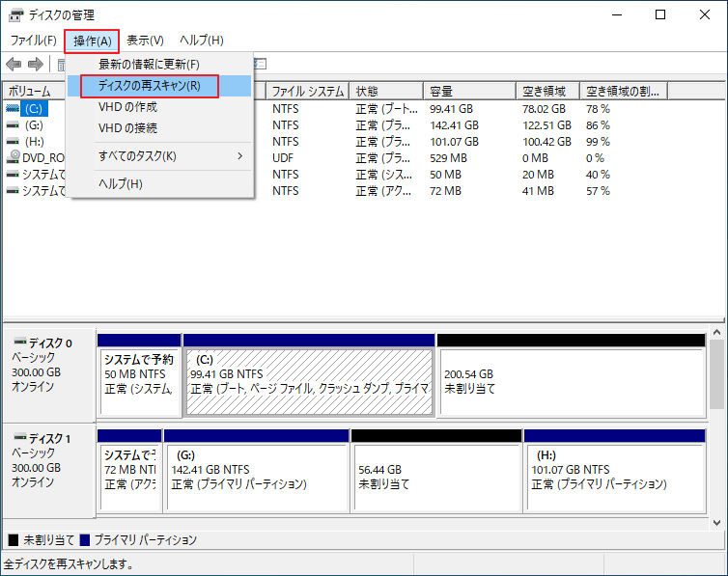The image size is (728, 576).
Task: Select the ディスク 1 disk label panel
Action: pyautogui.click(x=49, y=470)
